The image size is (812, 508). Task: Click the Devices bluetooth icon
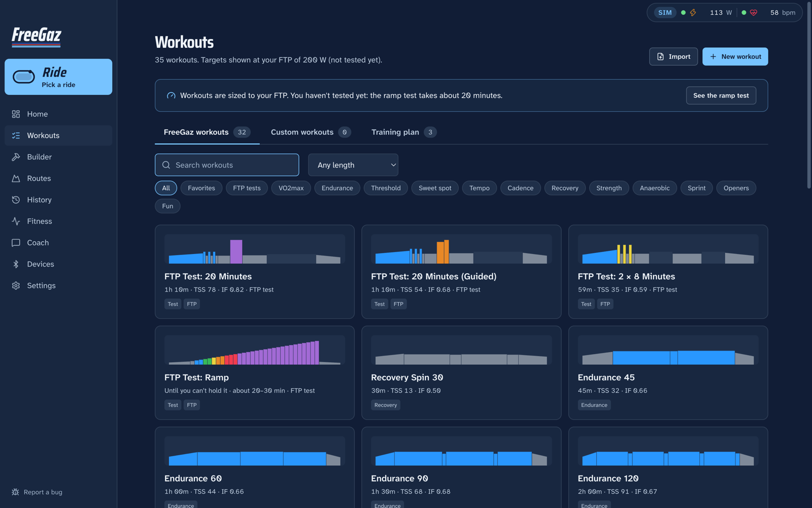16,264
